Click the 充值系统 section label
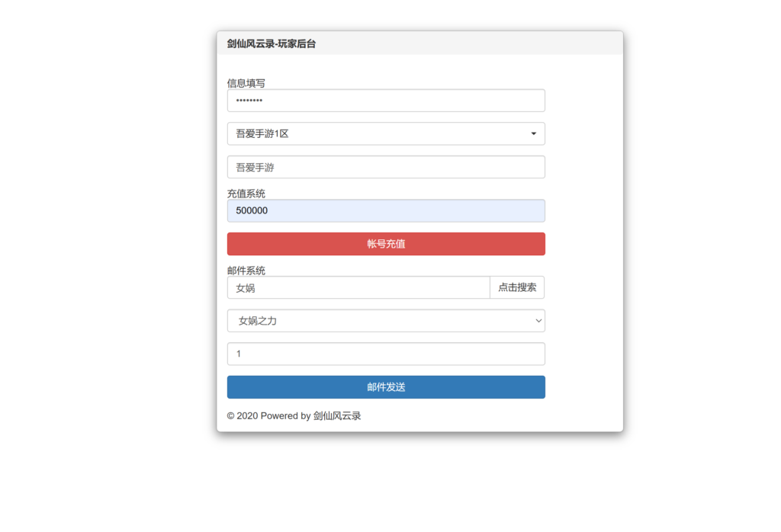 pyautogui.click(x=246, y=194)
